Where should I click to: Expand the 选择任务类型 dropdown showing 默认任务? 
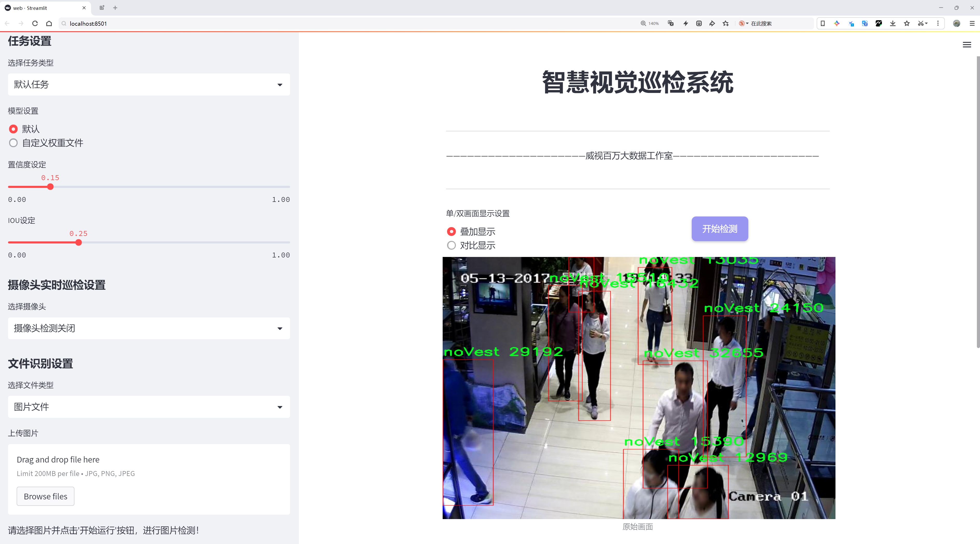pos(149,84)
